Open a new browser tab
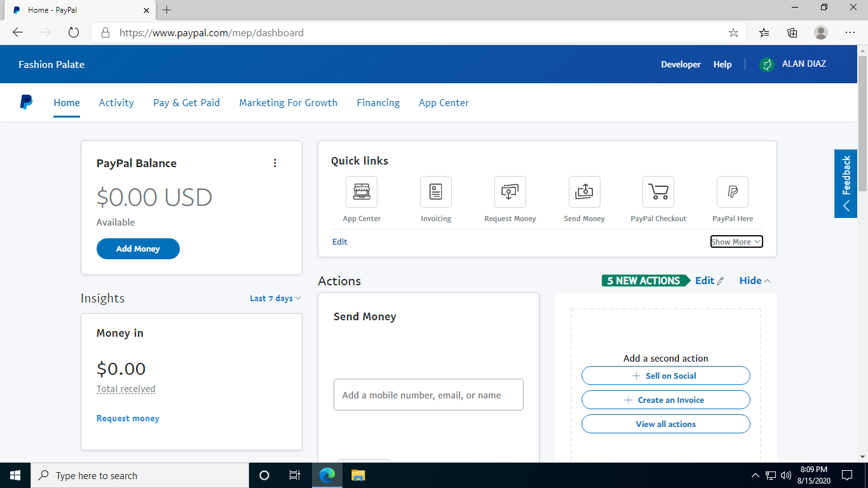 [x=167, y=10]
